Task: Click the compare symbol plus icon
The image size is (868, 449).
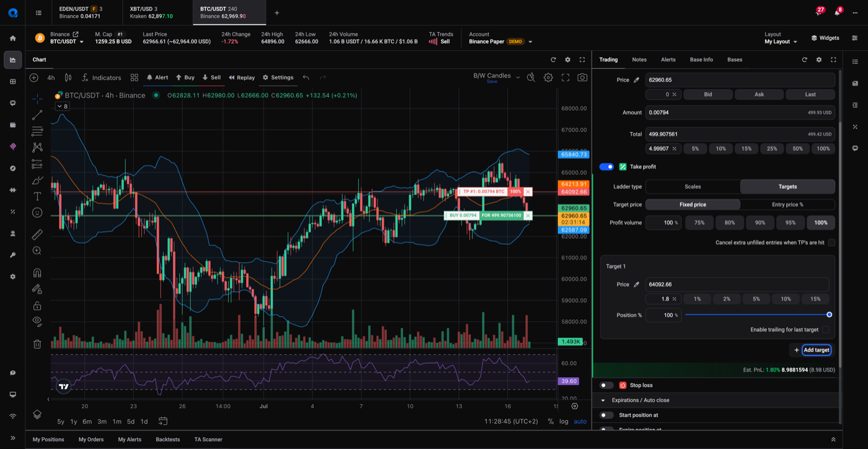Action: click(x=34, y=78)
